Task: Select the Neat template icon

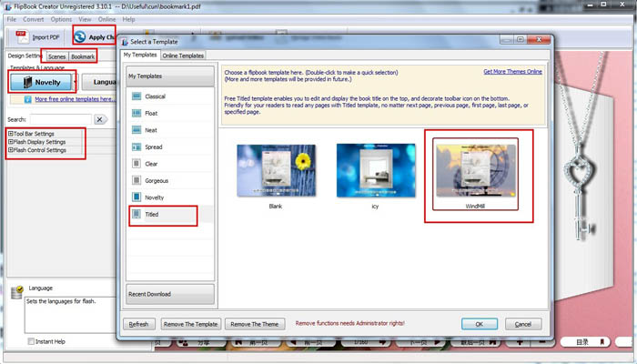Action: [x=136, y=130]
